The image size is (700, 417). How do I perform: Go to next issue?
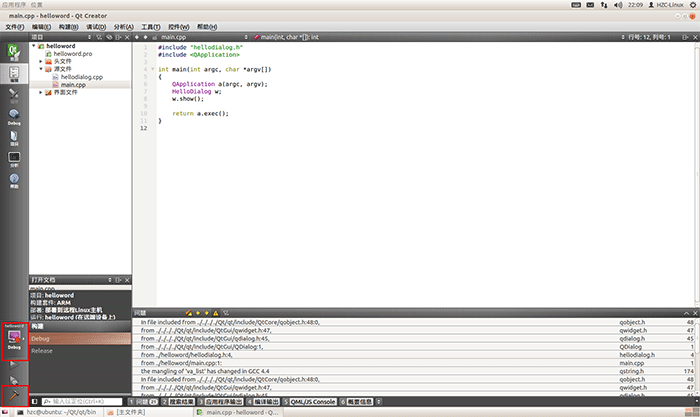tap(207, 313)
